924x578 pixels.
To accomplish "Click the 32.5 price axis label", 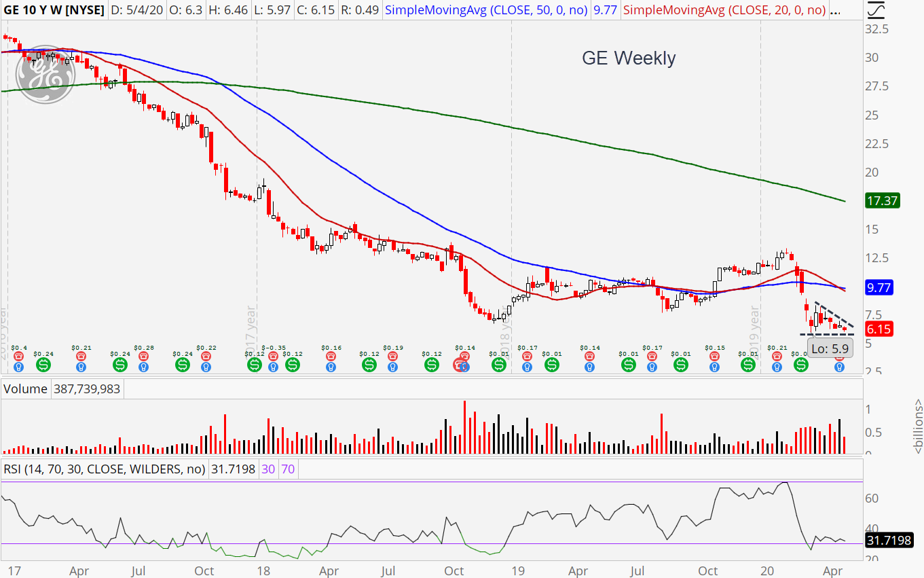I will tap(878, 29).
